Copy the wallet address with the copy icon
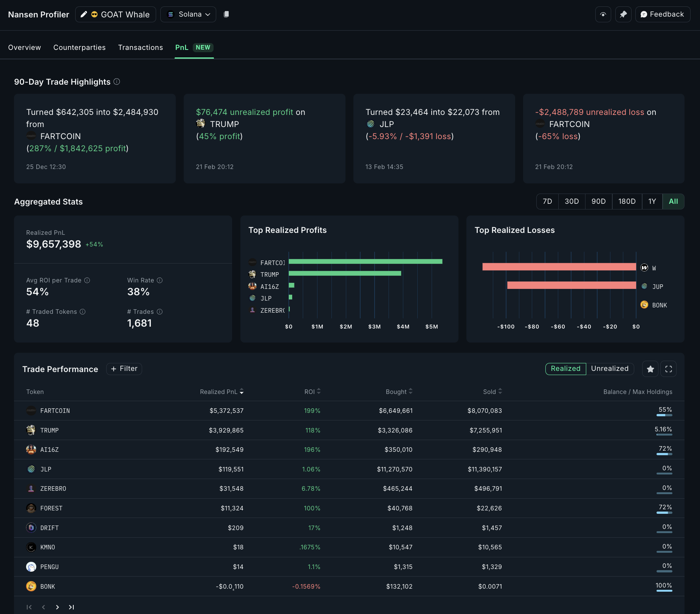This screenshot has width=700, height=614. tap(226, 14)
